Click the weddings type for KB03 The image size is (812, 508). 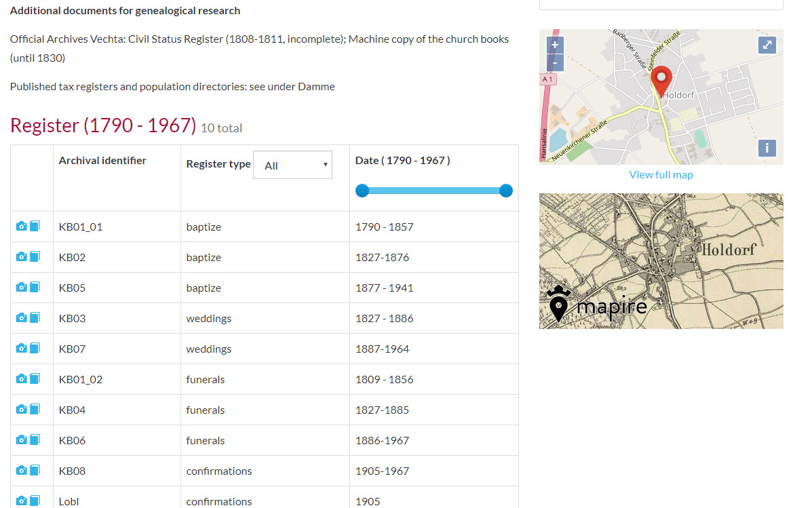(209, 319)
